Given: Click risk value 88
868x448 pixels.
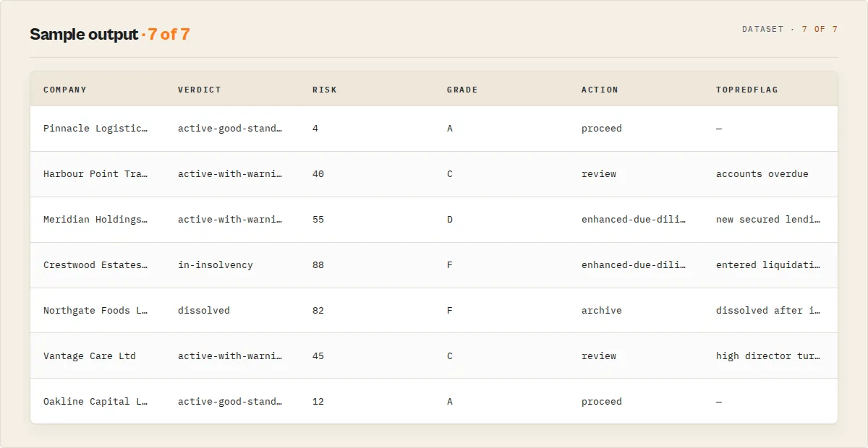Looking at the screenshot, I should (x=318, y=265).
